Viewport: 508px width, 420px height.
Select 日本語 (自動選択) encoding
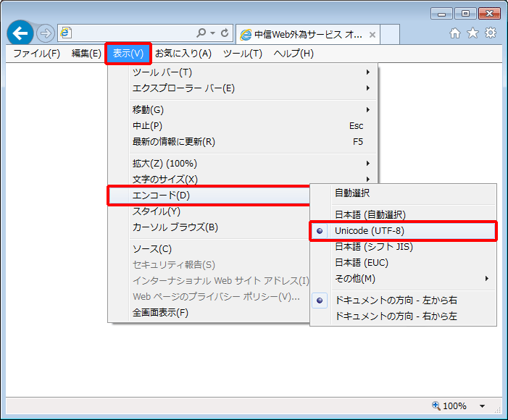[x=404, y=214]
